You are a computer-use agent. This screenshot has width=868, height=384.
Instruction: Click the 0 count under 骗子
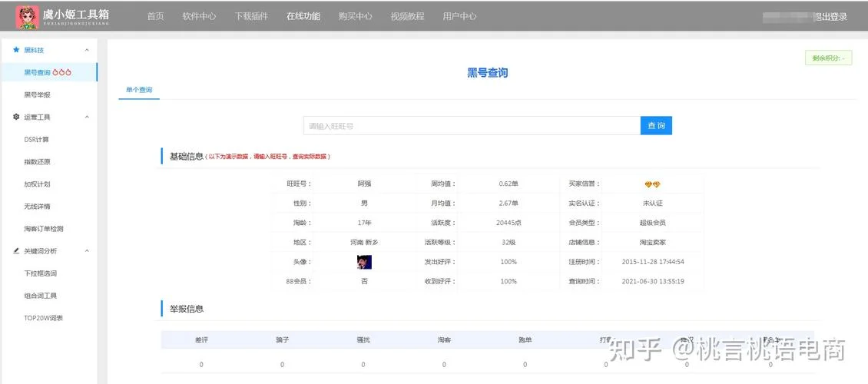pyautogui.click(x=283, y=365)
